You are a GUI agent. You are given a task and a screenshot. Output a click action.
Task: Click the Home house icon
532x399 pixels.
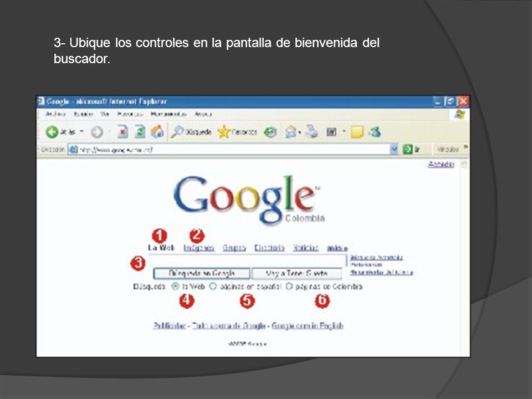[x=157, y=132]
